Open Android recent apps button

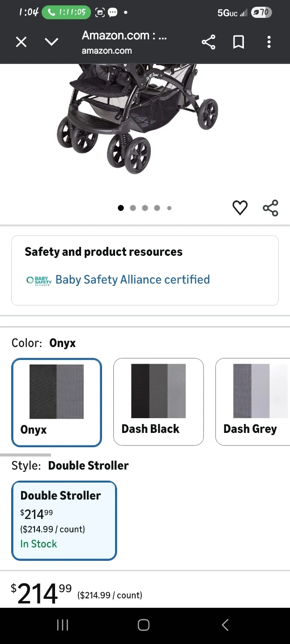[63, 625]
